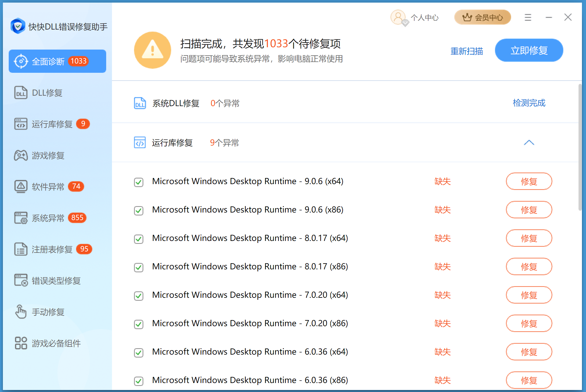This screenshot has height=392, width=586.
Task: Select the 软件异常 sidebar icon
Action: click(21, 186)
